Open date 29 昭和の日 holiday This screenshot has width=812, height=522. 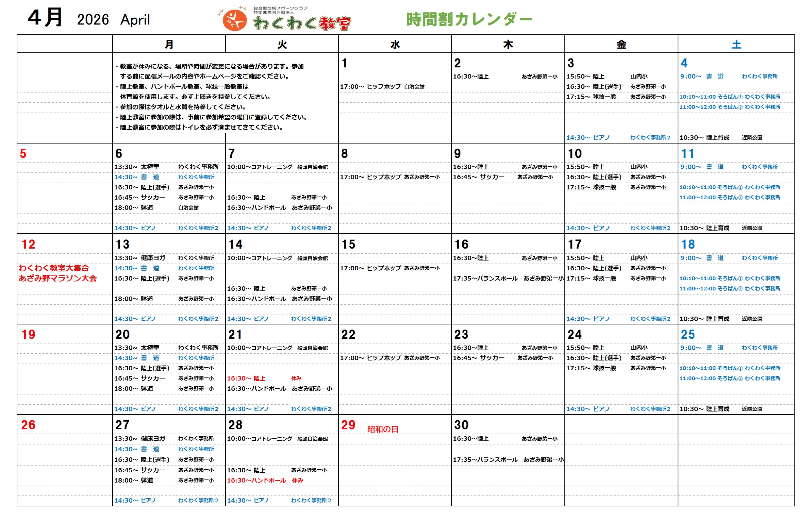click(382, 429)
